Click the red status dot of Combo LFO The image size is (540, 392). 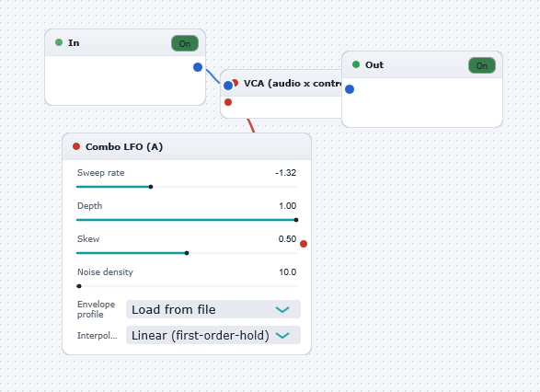pos(76,146)
